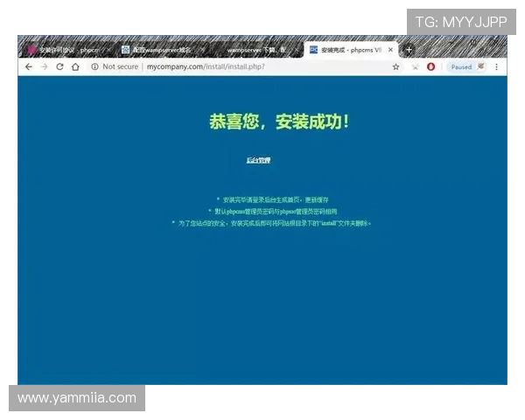The height and width of the screenshot is (420, 525).
Task: Show site info via Not secure icon
Action: pos(94,66)
